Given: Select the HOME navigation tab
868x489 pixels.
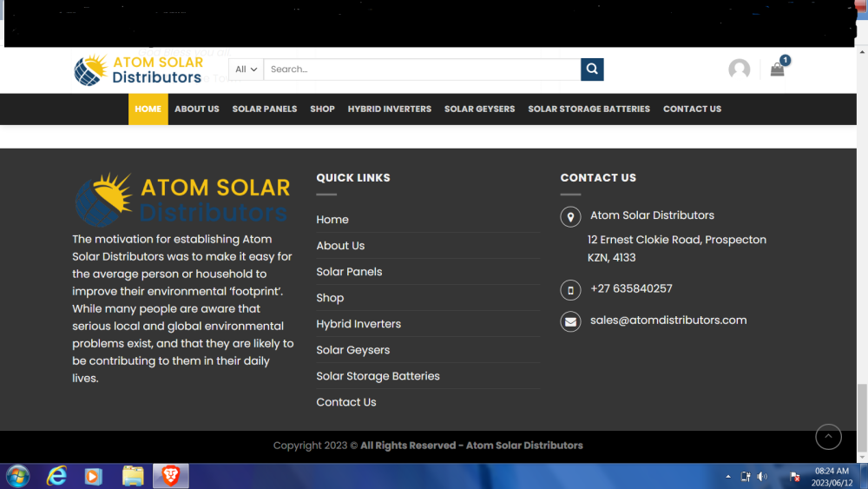Looking at the screenshot, I should (148, 109).
